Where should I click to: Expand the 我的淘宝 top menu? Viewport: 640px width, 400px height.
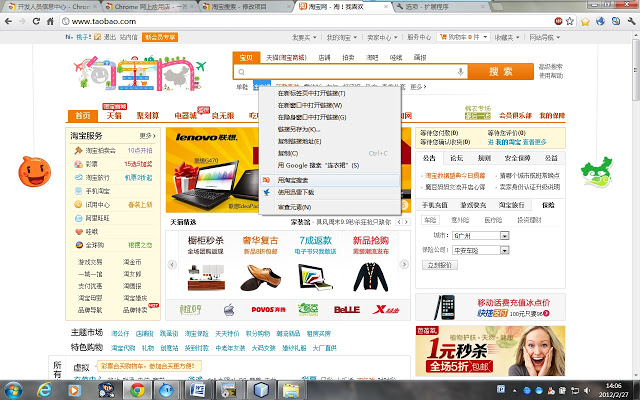click(x=342, y=38)
